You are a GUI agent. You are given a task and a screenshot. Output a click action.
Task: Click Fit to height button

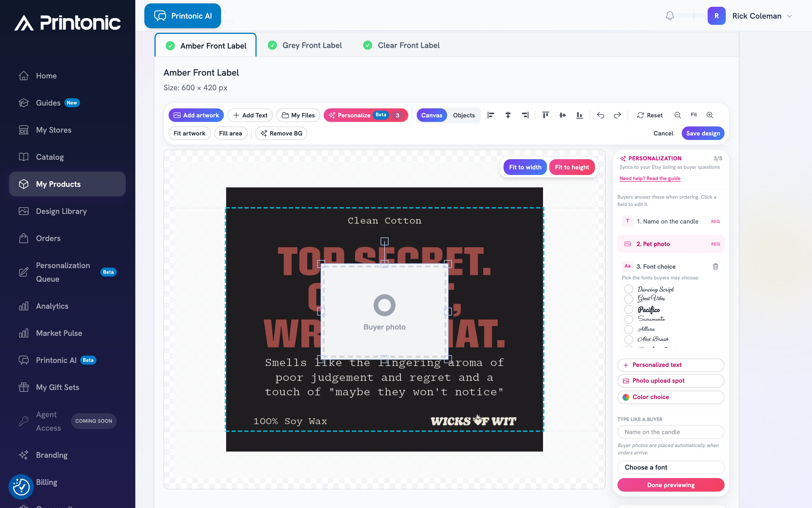pyautogui.click(x=572, y=167)
